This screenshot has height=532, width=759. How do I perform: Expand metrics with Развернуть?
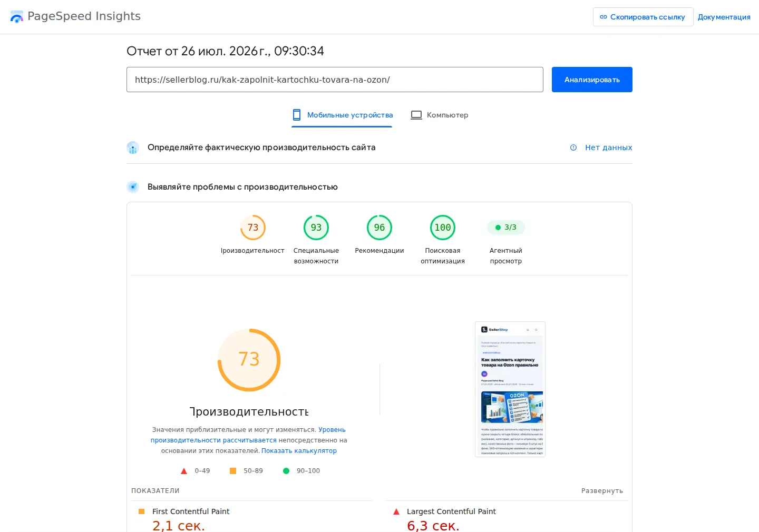(x=602, y=491)
